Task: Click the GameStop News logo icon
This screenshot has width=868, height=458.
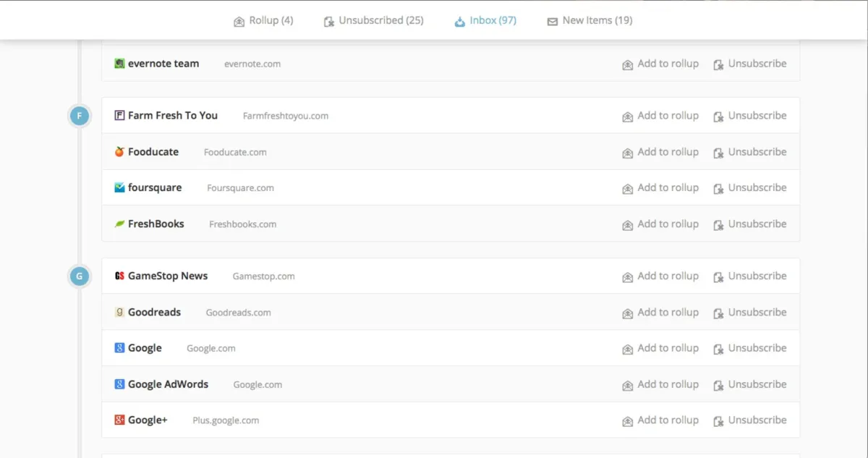Action: [119, 276]
